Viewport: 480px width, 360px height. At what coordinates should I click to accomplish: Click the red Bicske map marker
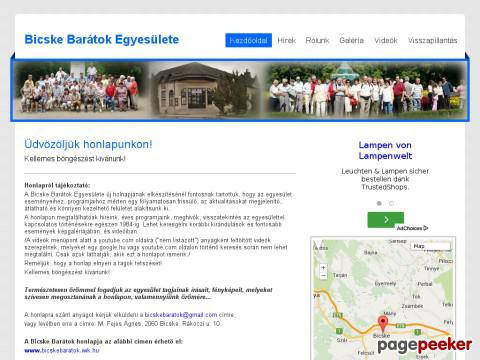[x=383, y=324]
